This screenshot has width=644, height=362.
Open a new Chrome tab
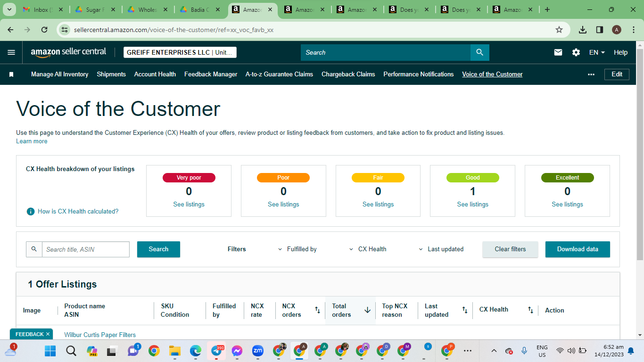point(547,9)
